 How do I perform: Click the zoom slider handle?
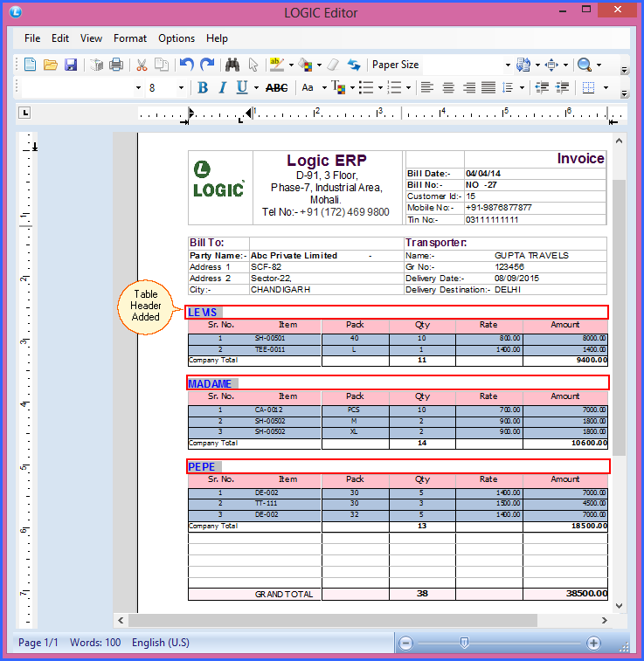coord(464,643)
